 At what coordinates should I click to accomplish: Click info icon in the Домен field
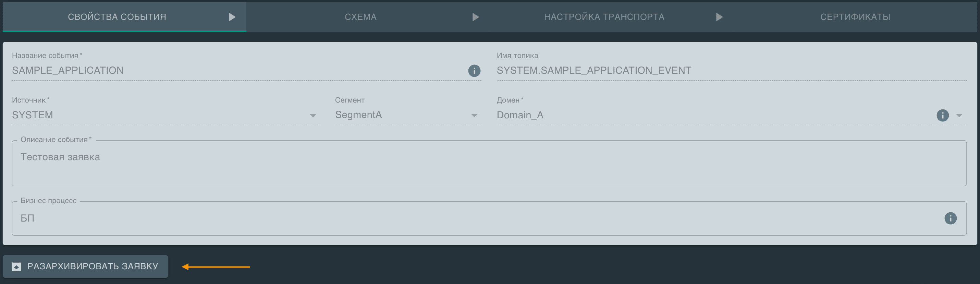[x=942, y=115]
